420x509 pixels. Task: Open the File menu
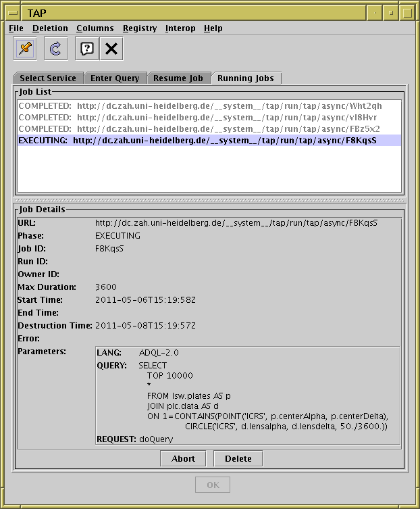pyautogui.click(x=16, y=28)
